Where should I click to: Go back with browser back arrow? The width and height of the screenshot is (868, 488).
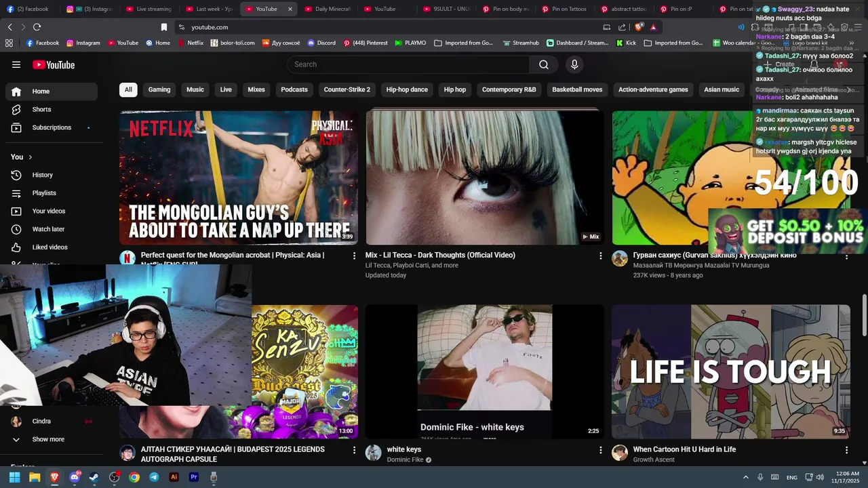9,27
